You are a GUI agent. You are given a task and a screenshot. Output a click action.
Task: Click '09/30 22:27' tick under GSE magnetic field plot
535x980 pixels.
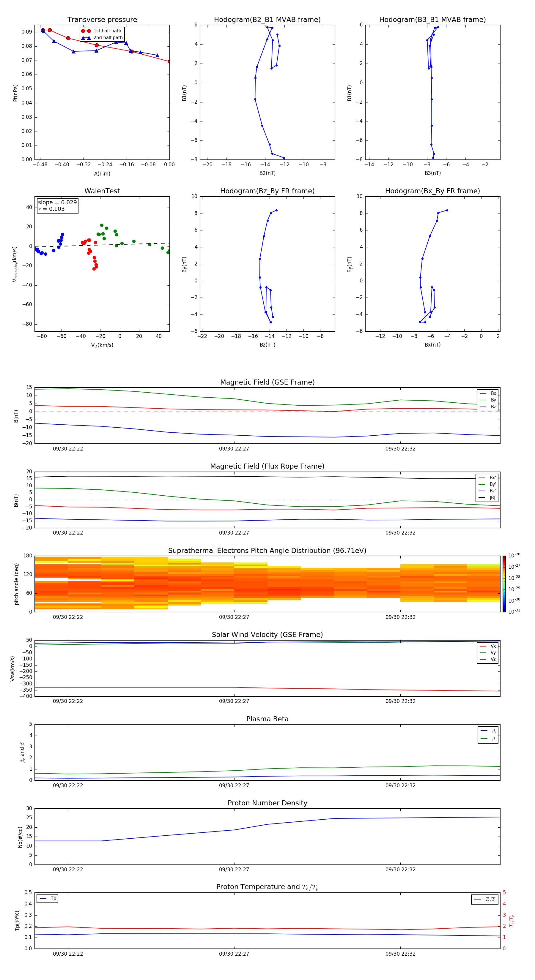[234, 449]
